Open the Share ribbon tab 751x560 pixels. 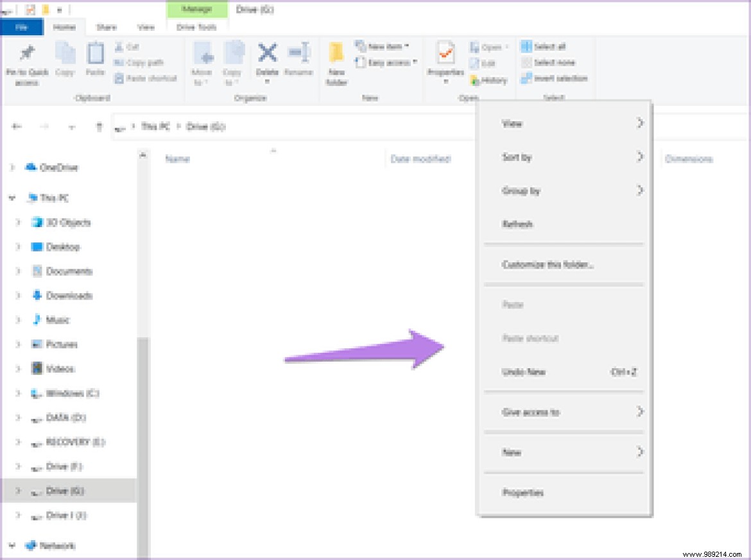coord(106,28)
